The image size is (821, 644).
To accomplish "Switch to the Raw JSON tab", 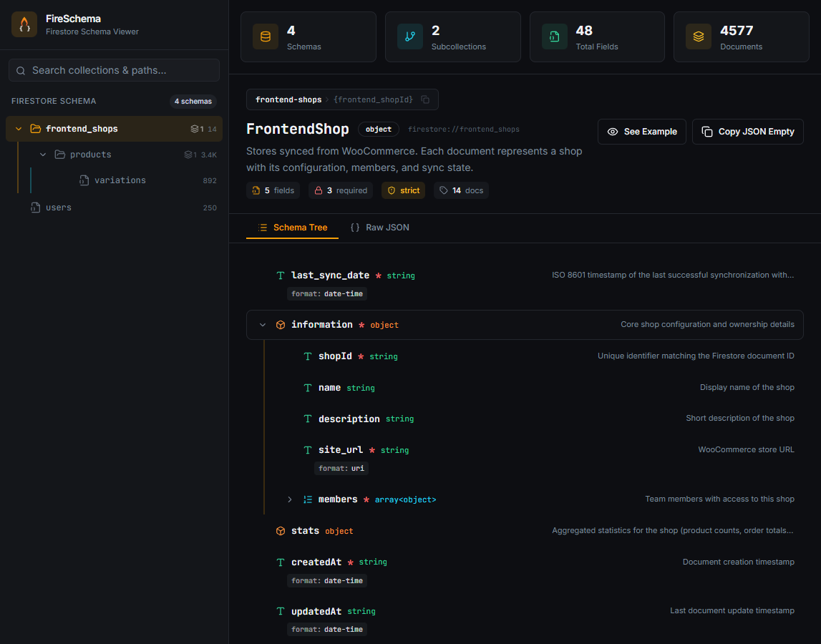I will (380, 227).
